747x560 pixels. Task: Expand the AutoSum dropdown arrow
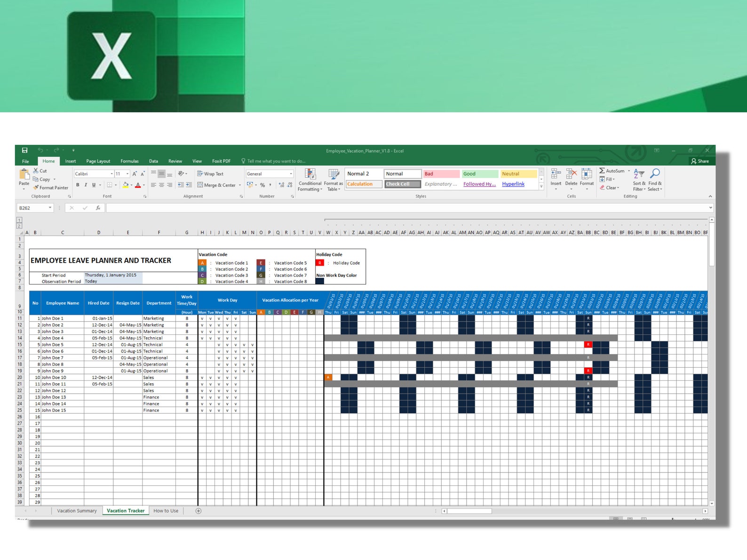coord(629,171)
